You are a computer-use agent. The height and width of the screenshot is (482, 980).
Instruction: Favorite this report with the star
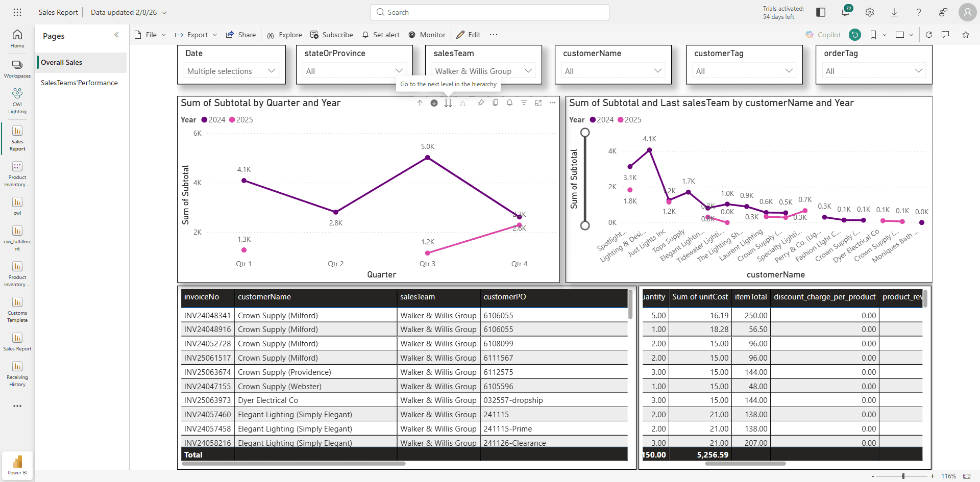[966, 35]
